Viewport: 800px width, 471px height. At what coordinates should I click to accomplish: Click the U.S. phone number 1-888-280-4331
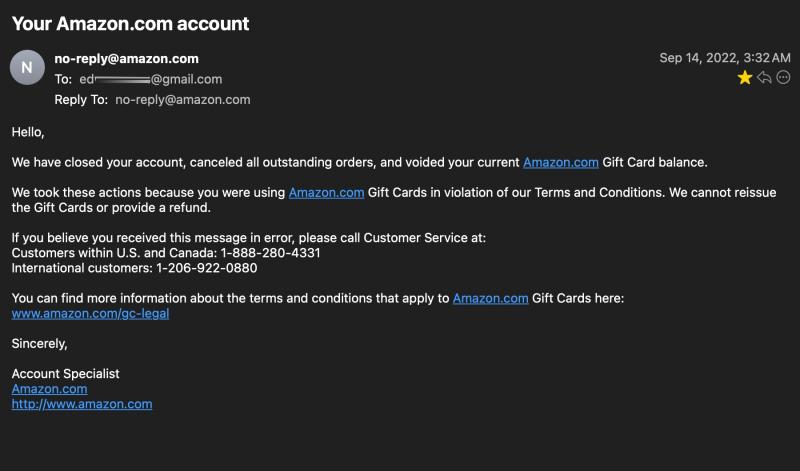point(270,253)
